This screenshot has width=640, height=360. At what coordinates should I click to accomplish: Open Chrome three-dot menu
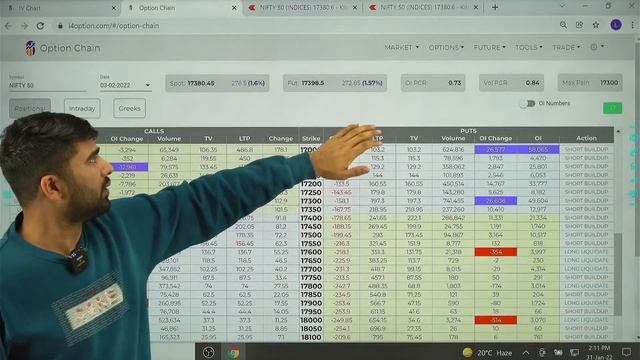(633, 25)
